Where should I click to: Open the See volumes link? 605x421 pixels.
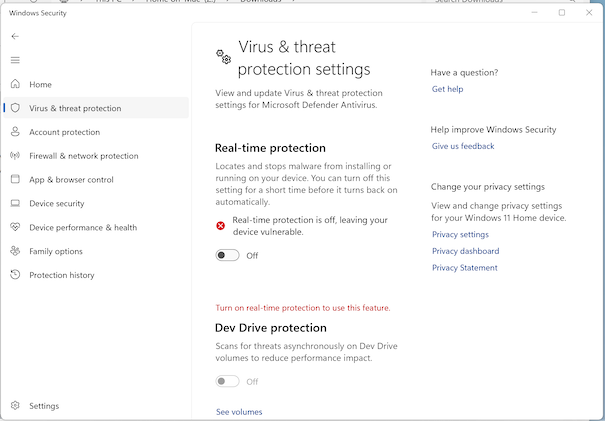click(239, 411)
